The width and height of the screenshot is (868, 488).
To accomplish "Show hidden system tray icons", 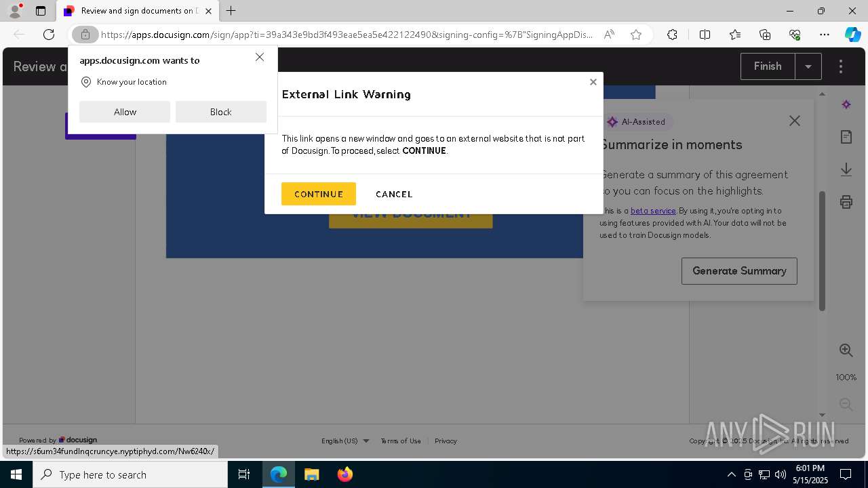I will pos(731,474).
